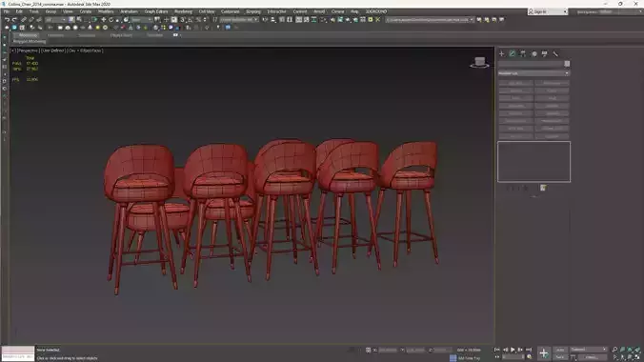Open the Display command panel tab
The width and height of the screenshot is (644, 362).
tap(545, 54)
